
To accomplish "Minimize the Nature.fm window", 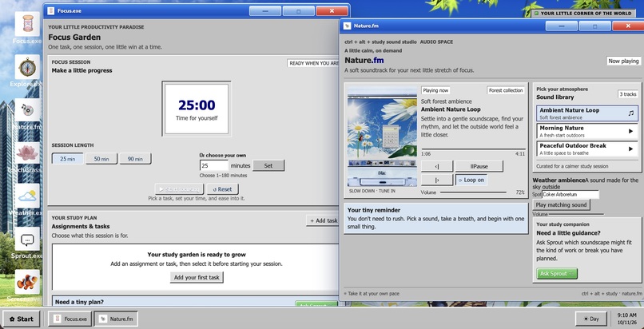I will click(x=562, y=26).
